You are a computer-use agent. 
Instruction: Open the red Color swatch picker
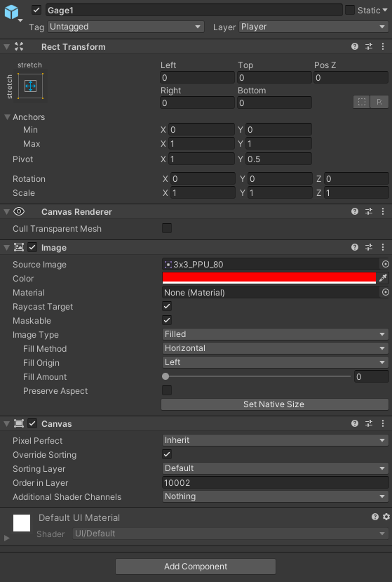[269, 277]
